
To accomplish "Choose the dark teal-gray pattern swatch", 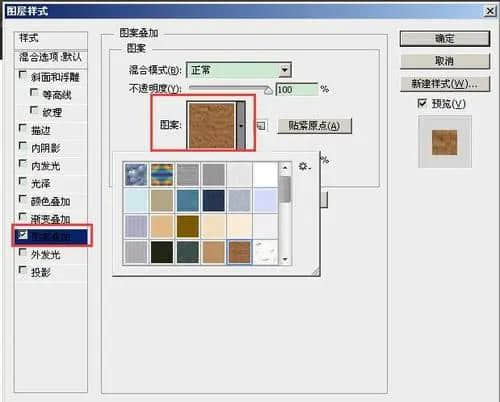I will [x=188, y=252].
